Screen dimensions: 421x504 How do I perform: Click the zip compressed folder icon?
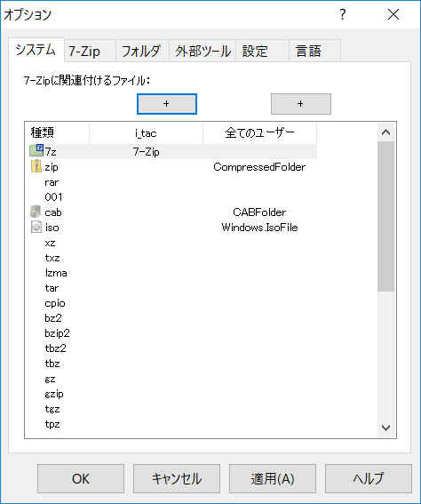[36, 166]
